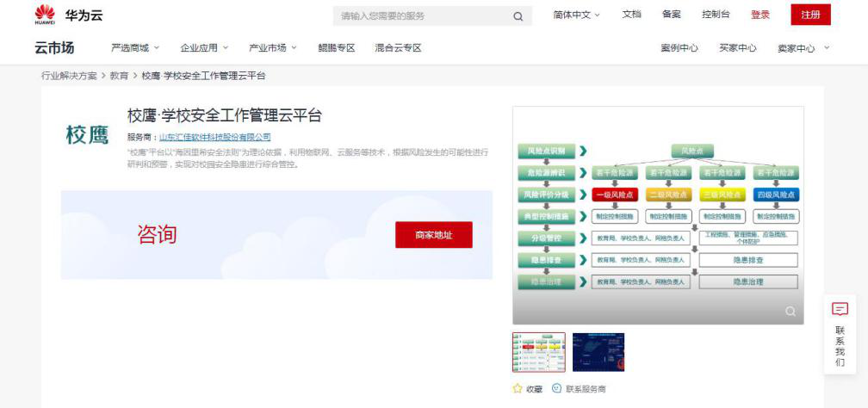Image resolution: width=868 pixels, height=408 pixels.
Task: Expand the 严选商城 menu
Action: click(135, 48)
